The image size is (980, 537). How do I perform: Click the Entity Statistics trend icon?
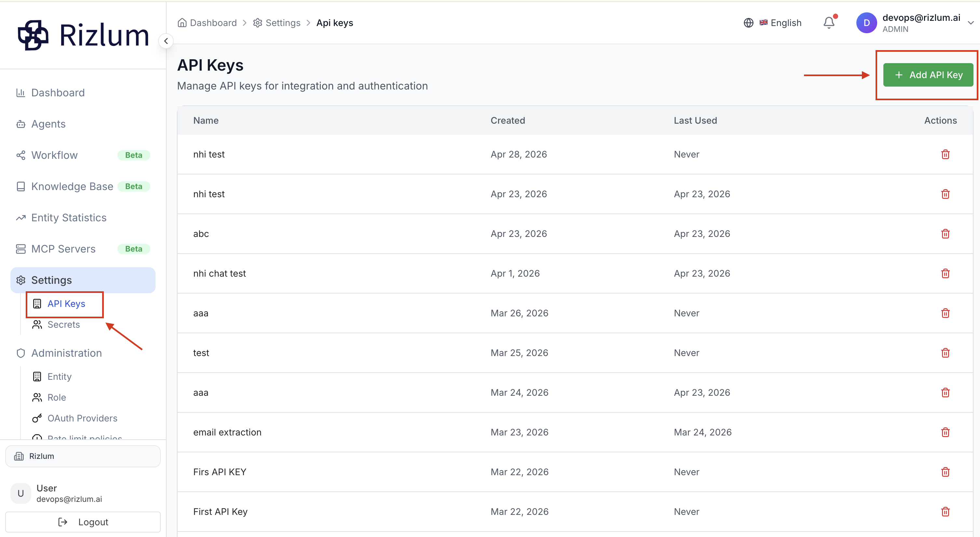pyautogui.click(x=20, y=218)
